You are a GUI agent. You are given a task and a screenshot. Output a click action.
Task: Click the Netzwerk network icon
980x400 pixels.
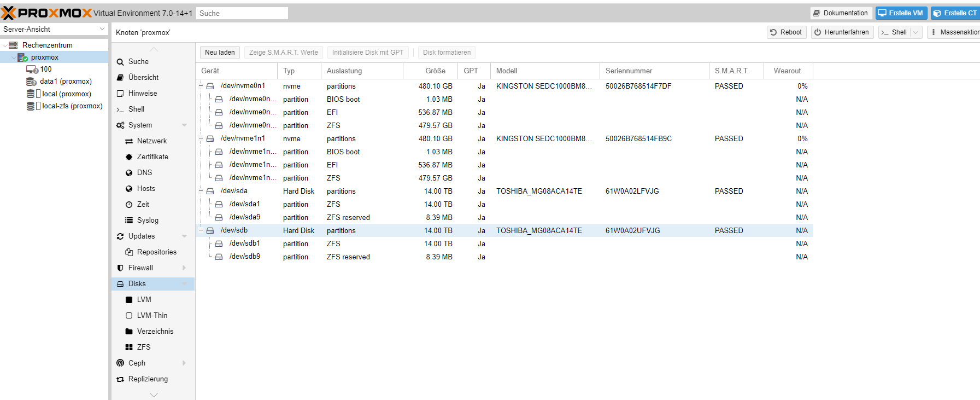point(129,141)
